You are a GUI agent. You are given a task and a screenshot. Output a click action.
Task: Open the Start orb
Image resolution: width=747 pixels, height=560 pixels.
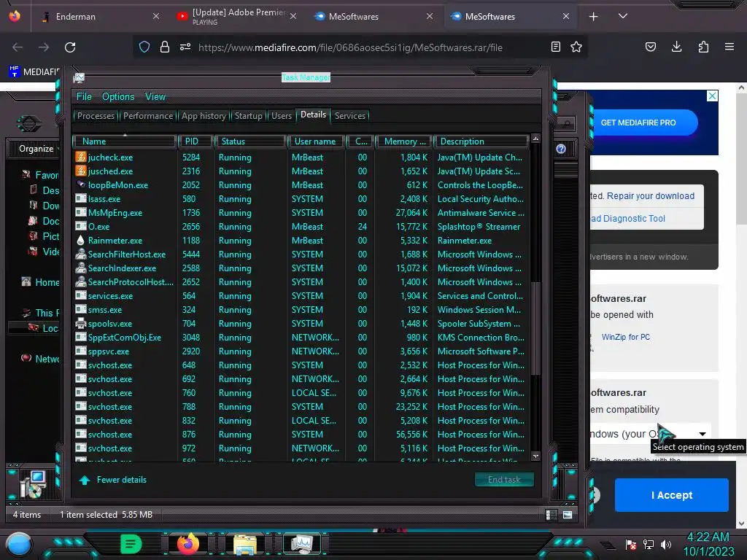(x=19, y=544)
